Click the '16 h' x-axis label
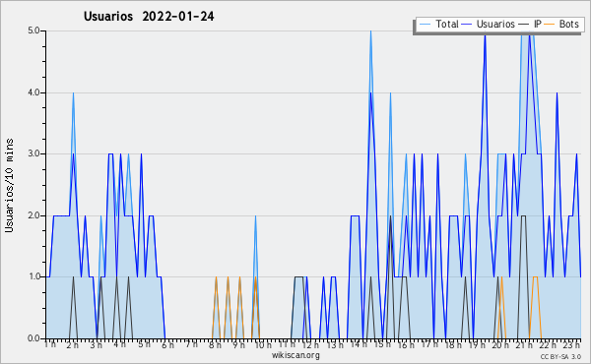Viewport: 591px width, 364px height. pos(406,345)
